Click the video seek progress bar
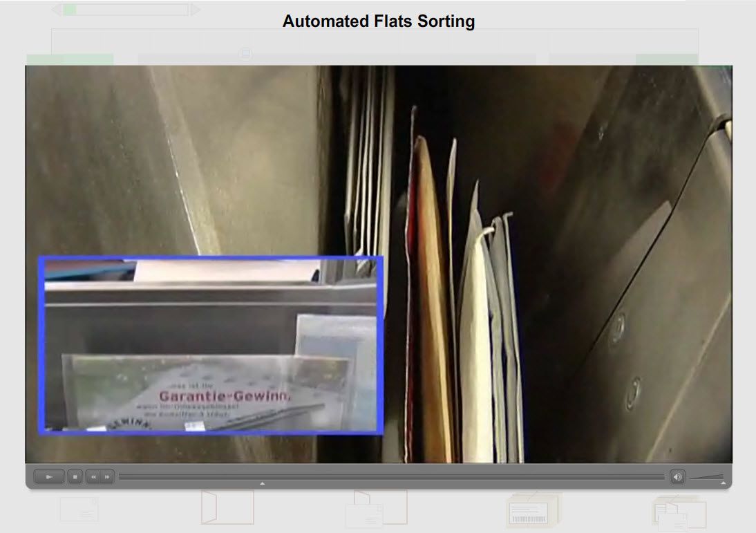This screenshot has height=533, width=756. pyautogui.click(x=390, y=477)
